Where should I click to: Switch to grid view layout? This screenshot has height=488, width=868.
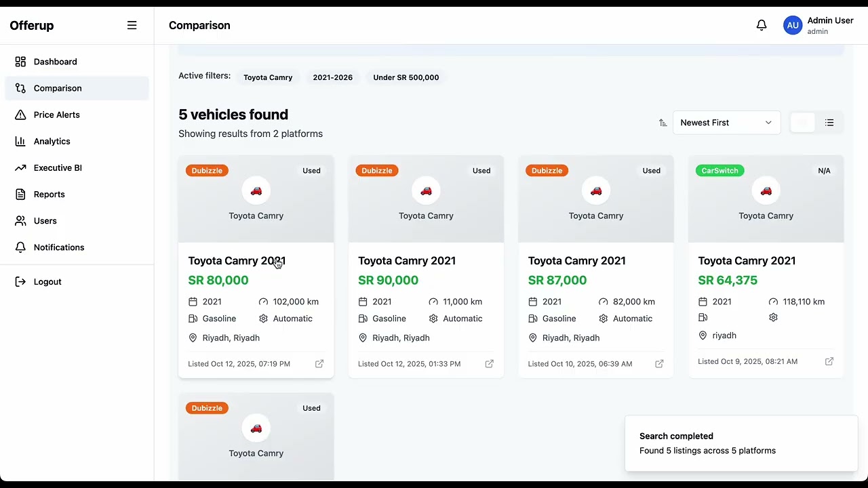[803, 123]
